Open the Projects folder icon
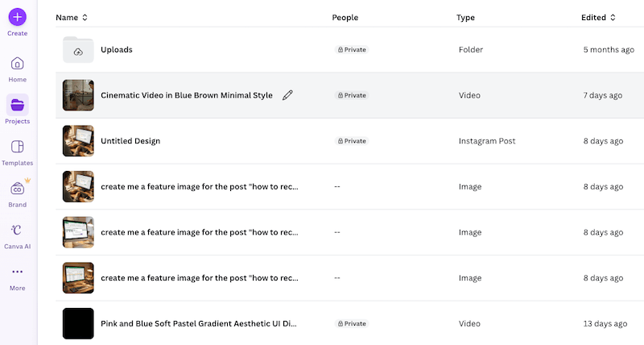 click(18, 106)
